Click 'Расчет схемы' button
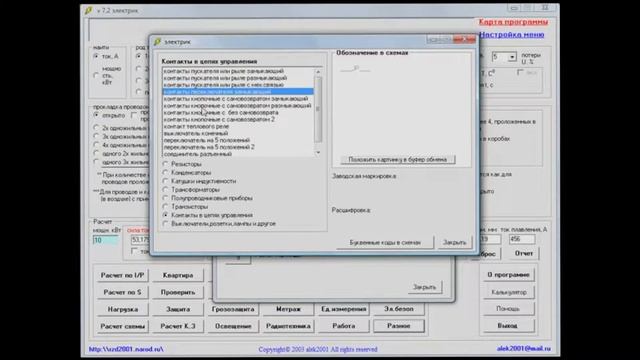 [x=122, y=327]
